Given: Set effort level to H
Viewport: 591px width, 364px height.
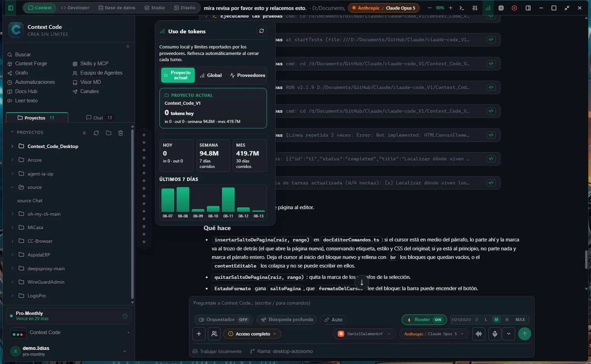Looking at the screenshot, I should click(x=507, y=320).
